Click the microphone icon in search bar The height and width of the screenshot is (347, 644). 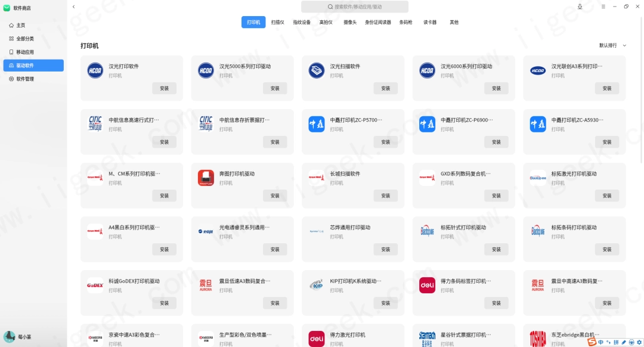pos(579,7)
